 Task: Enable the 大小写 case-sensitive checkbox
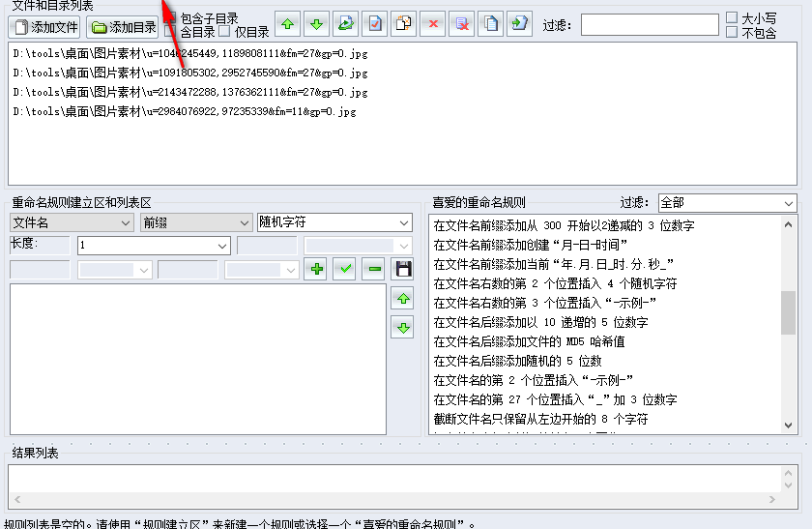pyautogui.click(x=731, y=17)
